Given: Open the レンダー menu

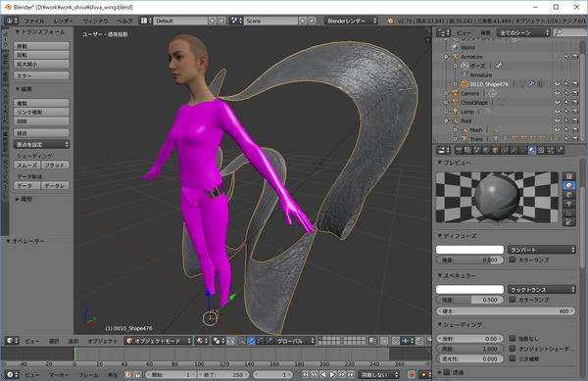Looking at the screenshot, I should tap(64, 21).
